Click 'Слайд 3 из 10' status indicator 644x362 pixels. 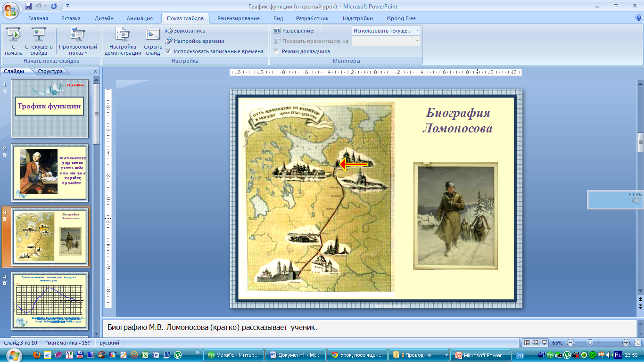20,343
